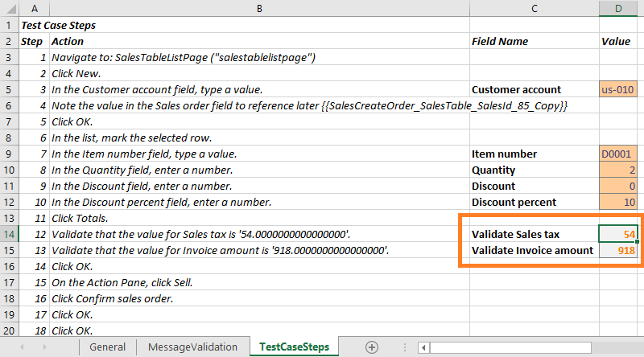This screenshot has width=644, height=357.
Task: Click the next sheet navigation arrow
Action: click(44, 347)
